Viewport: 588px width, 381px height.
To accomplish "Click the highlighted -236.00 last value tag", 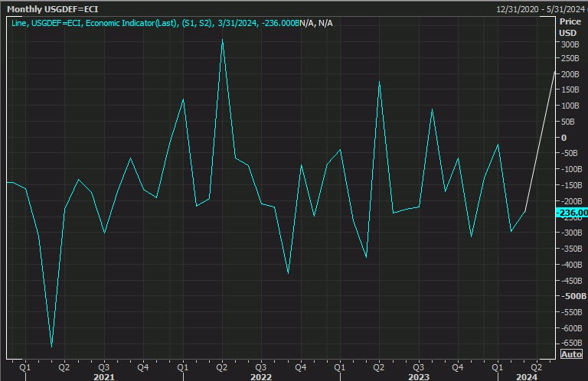I will click(x=571, y=213).
